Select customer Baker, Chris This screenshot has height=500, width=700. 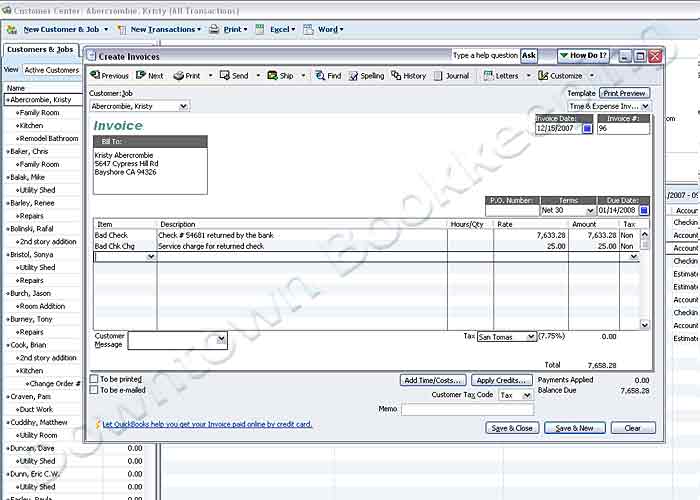point(29,151)
